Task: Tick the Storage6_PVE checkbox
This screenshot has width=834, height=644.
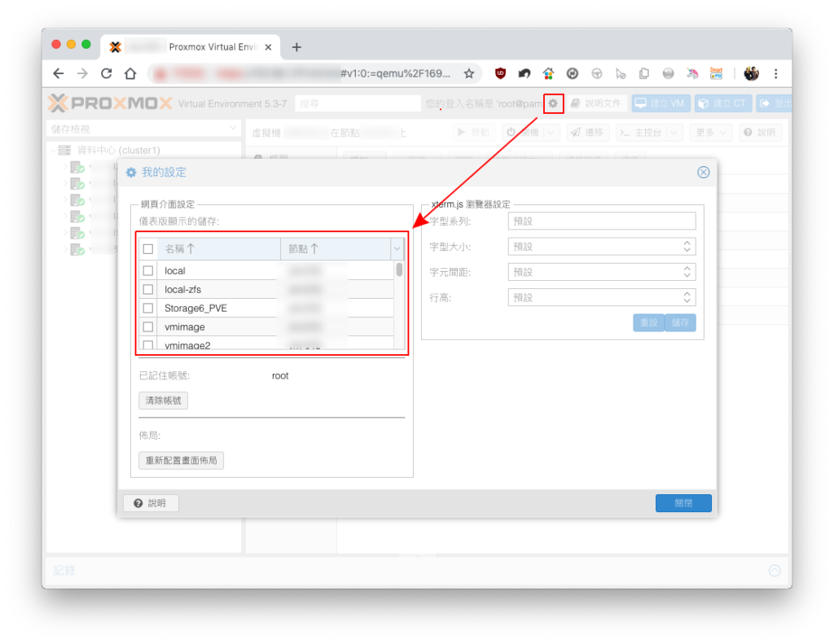Action: [148, 308]
